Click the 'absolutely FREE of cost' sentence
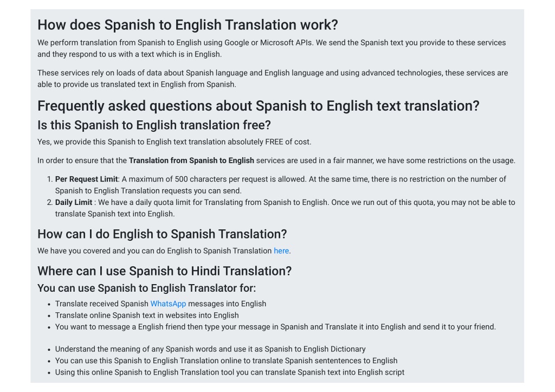Viewport: 555px width, 392px height. point(175,142)
